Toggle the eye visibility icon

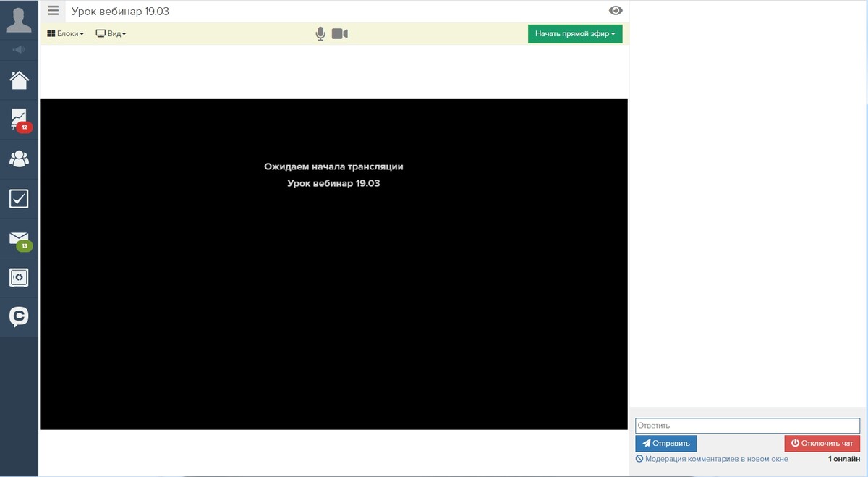(x=616, y=11)
